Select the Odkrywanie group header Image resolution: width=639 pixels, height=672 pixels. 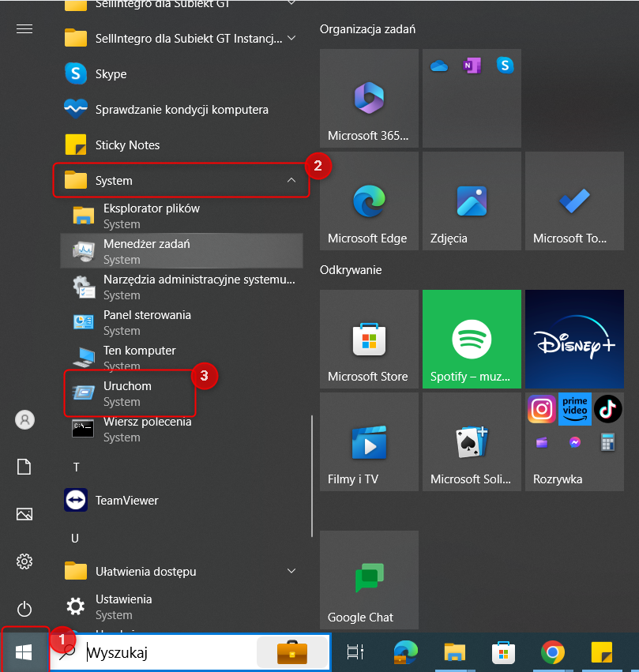[x=351, y=270]
